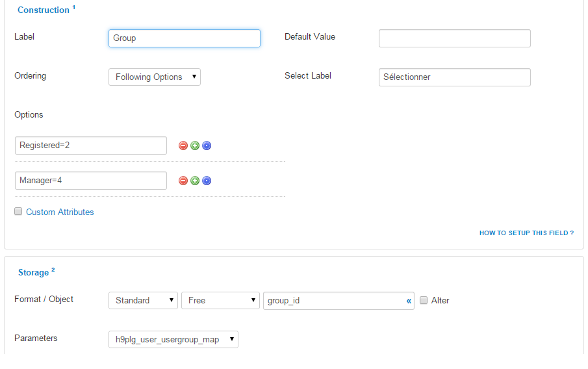The height and width of the screenshot is (369, 588).
Task: Click the empty Default Value field
Action: (x=455, y=38)
